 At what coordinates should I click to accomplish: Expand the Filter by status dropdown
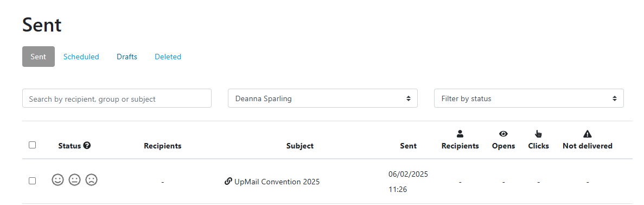point(529,98)
